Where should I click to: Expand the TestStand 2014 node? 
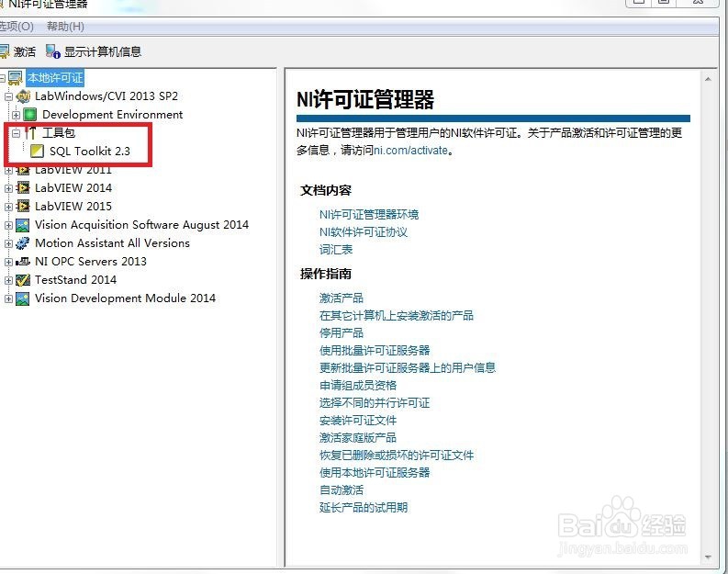8,280
